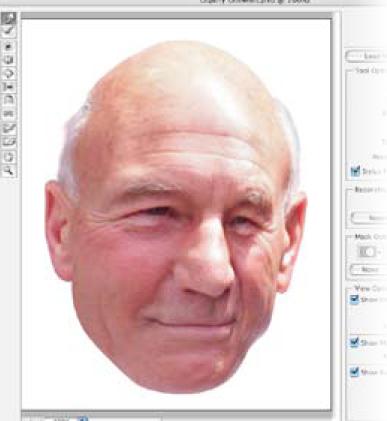
Task: Select the Thaw Mask tool
Action: 9,142
